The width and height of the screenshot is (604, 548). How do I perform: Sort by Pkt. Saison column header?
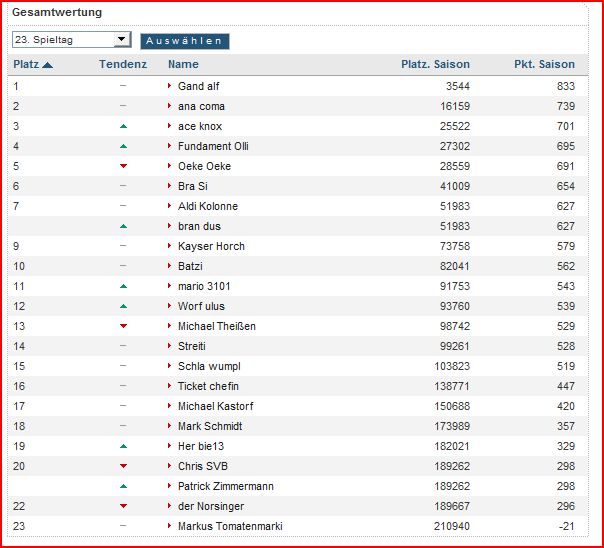(544, 64)
